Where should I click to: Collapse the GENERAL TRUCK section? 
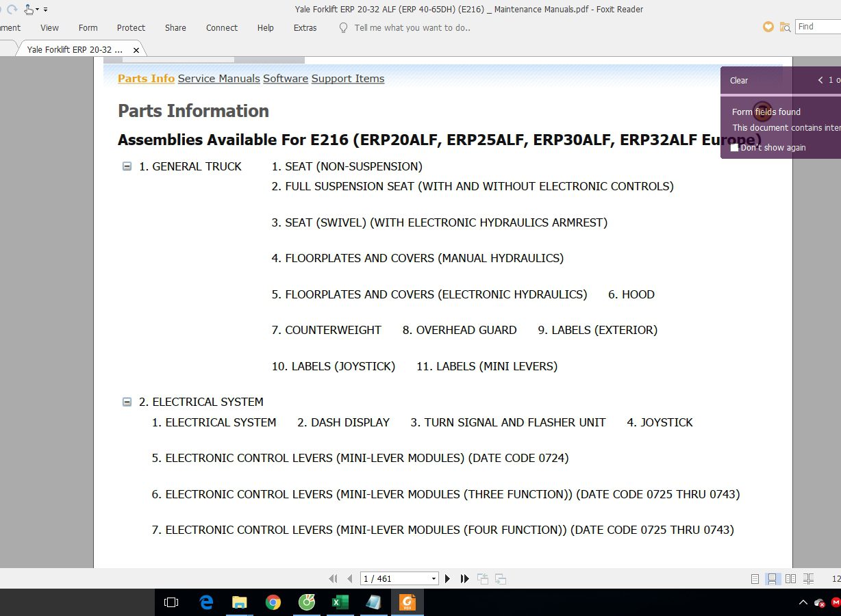[127, 166]
